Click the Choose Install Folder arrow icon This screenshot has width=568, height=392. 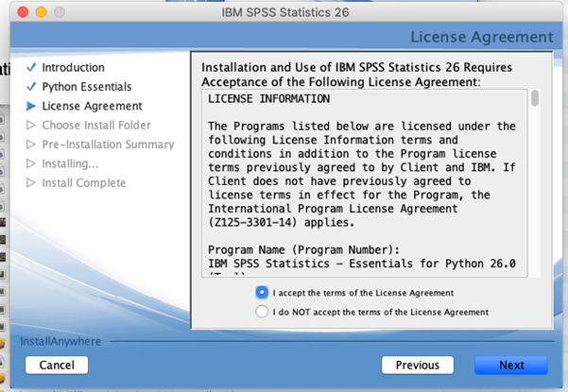pyautogui.click(x=31, y=126)
